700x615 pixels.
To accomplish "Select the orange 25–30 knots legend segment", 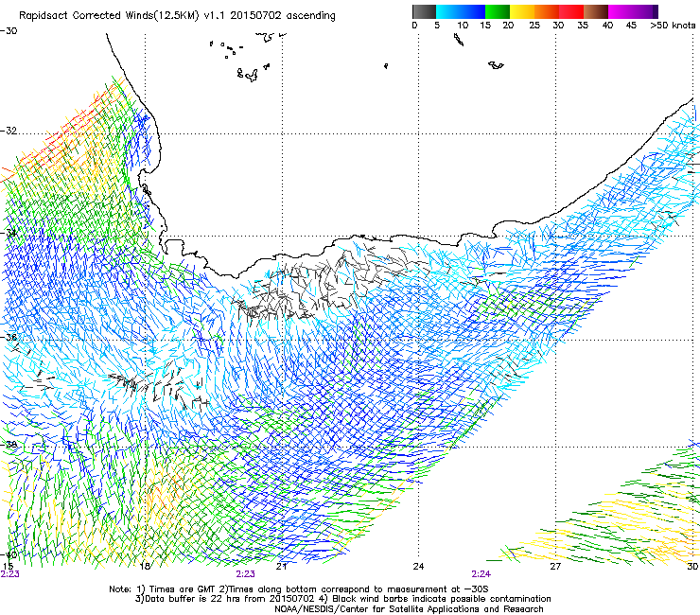I will point(547,11).
